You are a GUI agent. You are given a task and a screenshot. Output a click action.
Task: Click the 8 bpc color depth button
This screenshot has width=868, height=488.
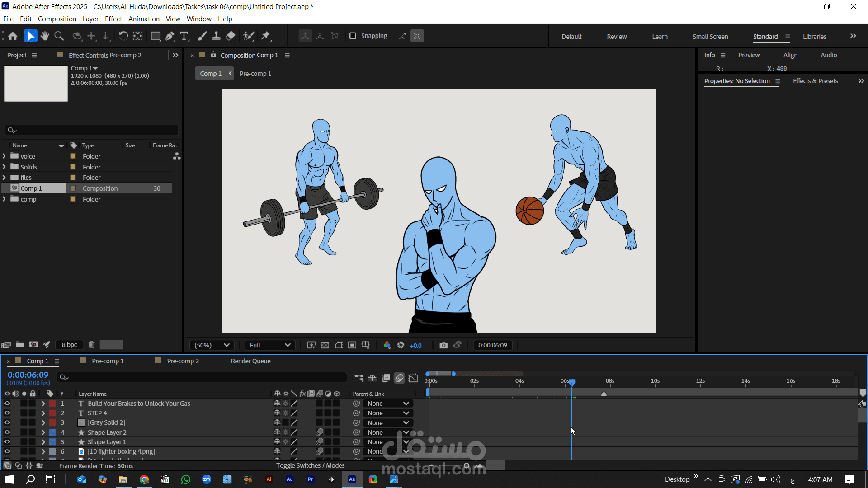pos(70,345)
